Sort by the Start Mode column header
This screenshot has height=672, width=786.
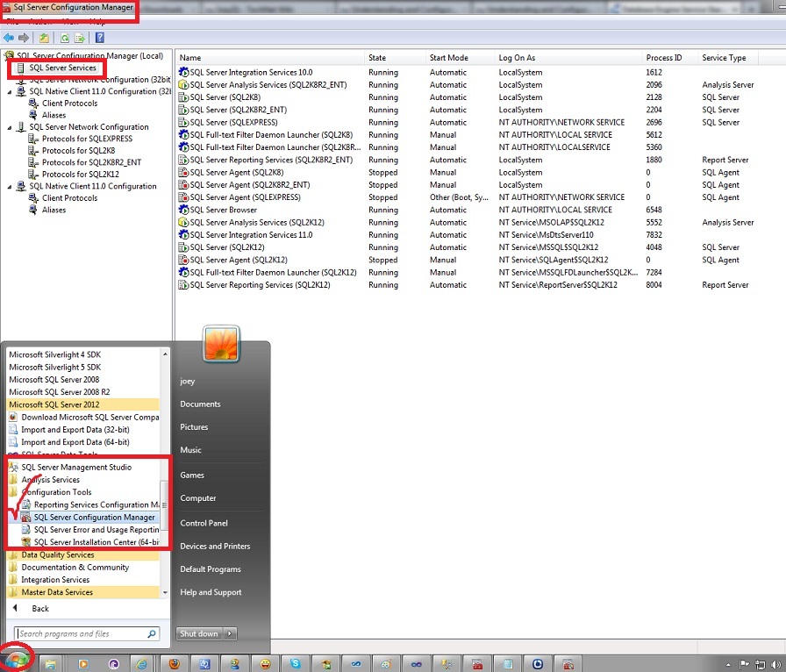pyautogui.click(x=460, y=58)
